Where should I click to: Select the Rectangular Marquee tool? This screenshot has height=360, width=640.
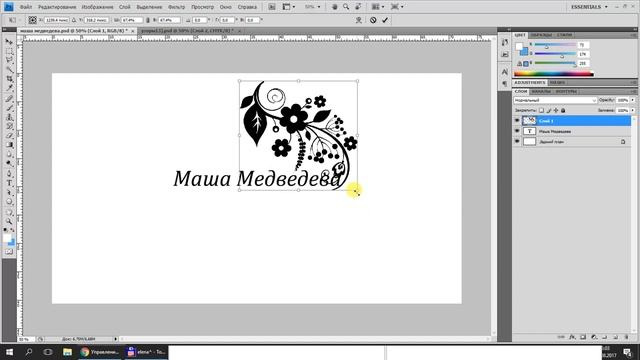pos(9,51)
